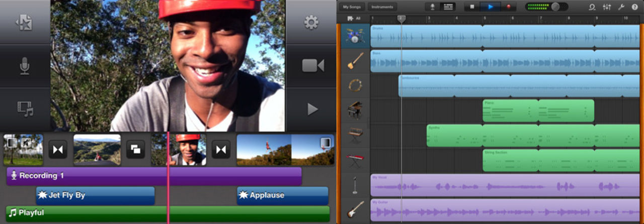
Task: Select the grand Piano track icon
Action: point(355,110)
